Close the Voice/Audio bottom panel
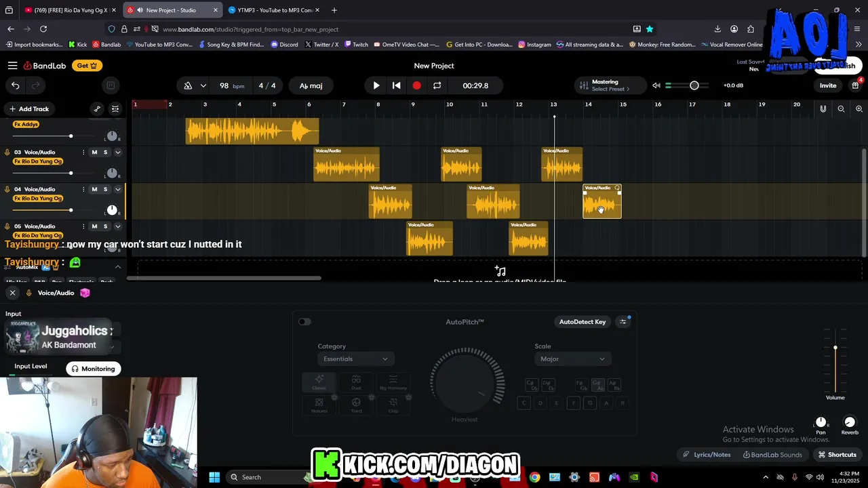This screenshot has height=488, width=868. tap(12, 293)
